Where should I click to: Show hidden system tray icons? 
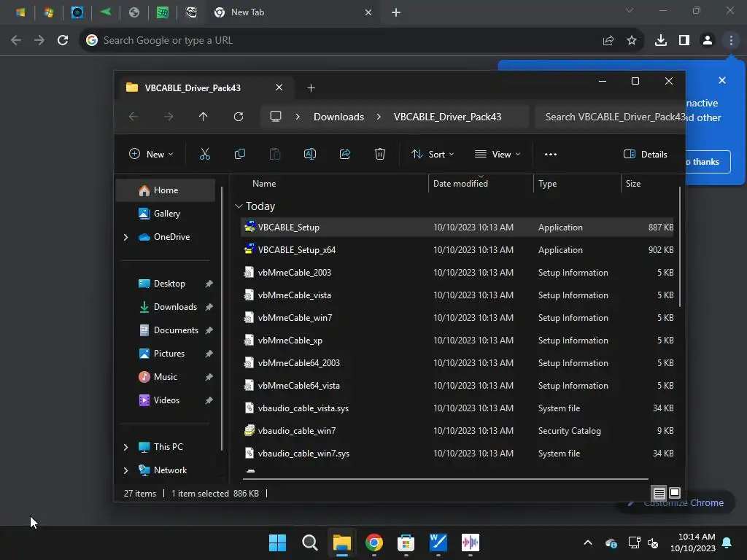coord(588,542)
